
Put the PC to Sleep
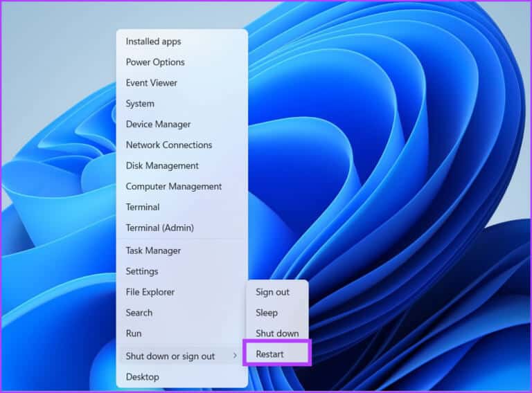(x=277, y=313)
